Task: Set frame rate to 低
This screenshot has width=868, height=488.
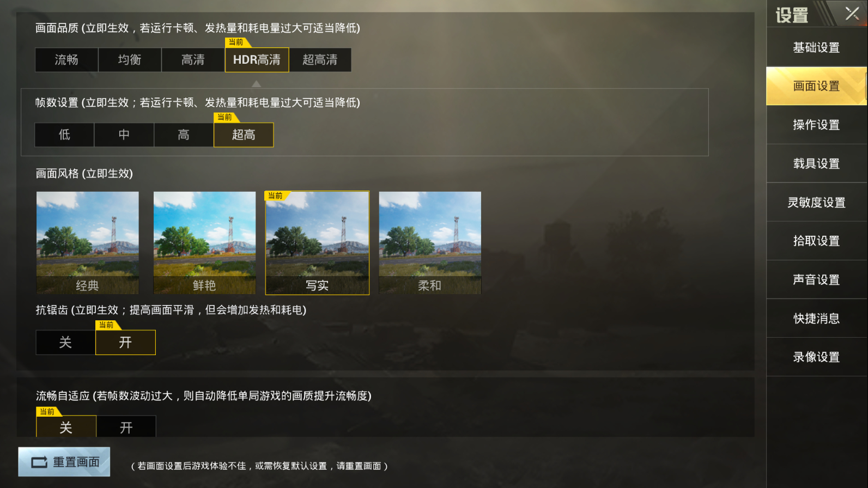Action: tap(64, 135)
